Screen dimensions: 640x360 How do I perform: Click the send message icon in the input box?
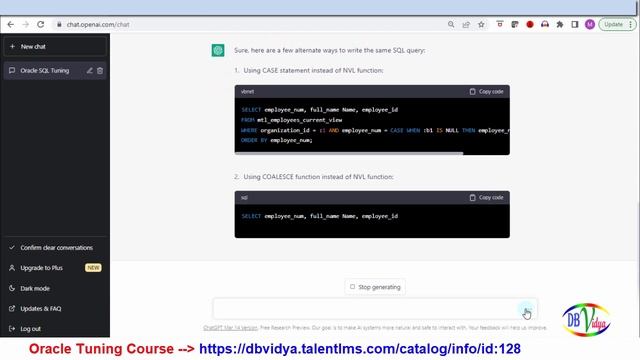click(526, 309)
